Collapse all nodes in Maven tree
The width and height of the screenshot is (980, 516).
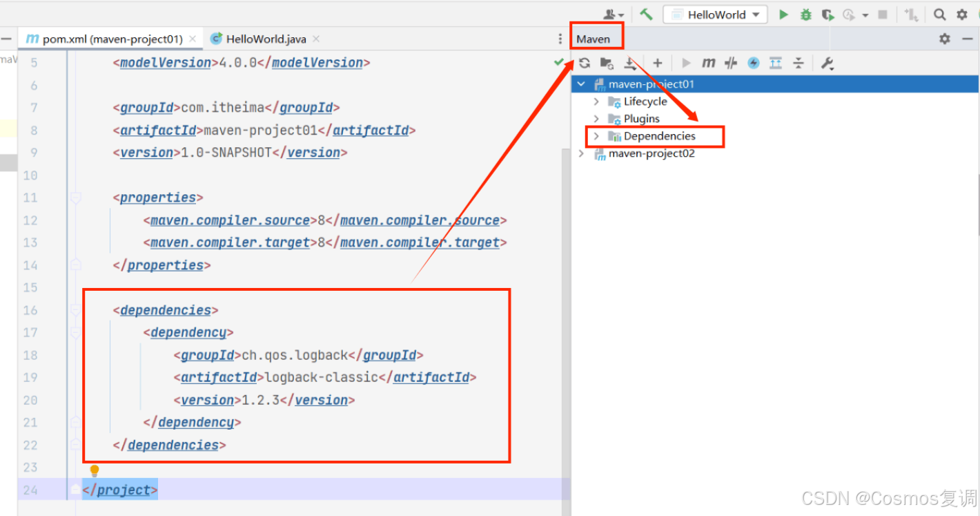[x=798, y=63]
